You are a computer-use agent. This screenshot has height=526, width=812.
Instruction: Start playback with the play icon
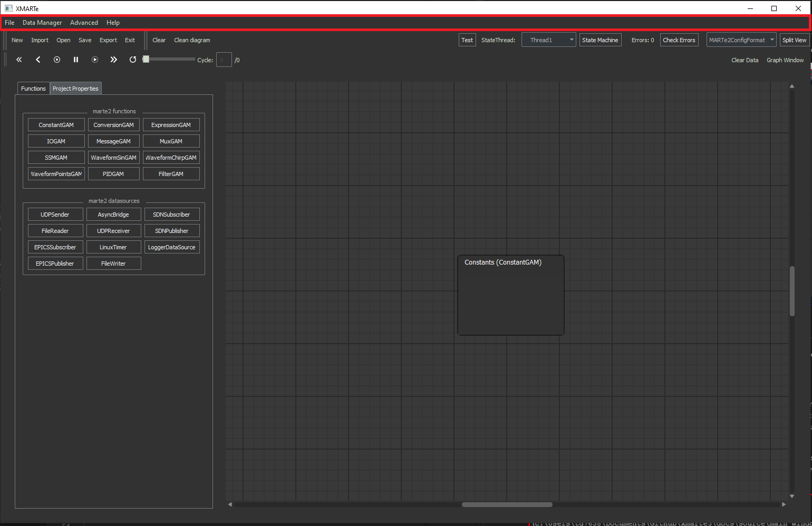point(95,60)
